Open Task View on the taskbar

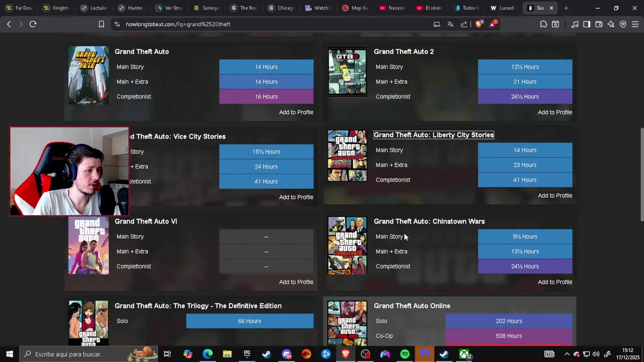pyautogui.click(x=167, y=354)
